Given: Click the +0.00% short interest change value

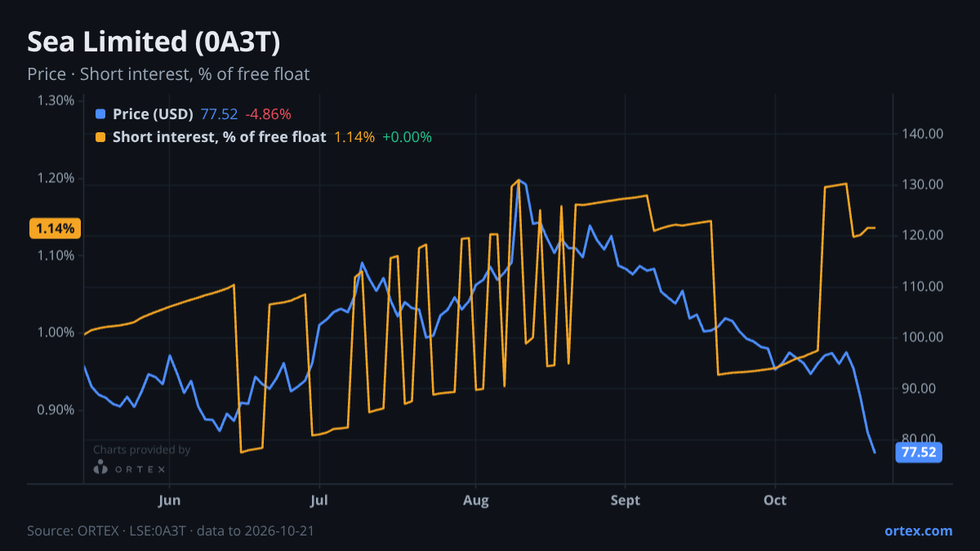Looking at the screenshot, I should pos(407,137).
